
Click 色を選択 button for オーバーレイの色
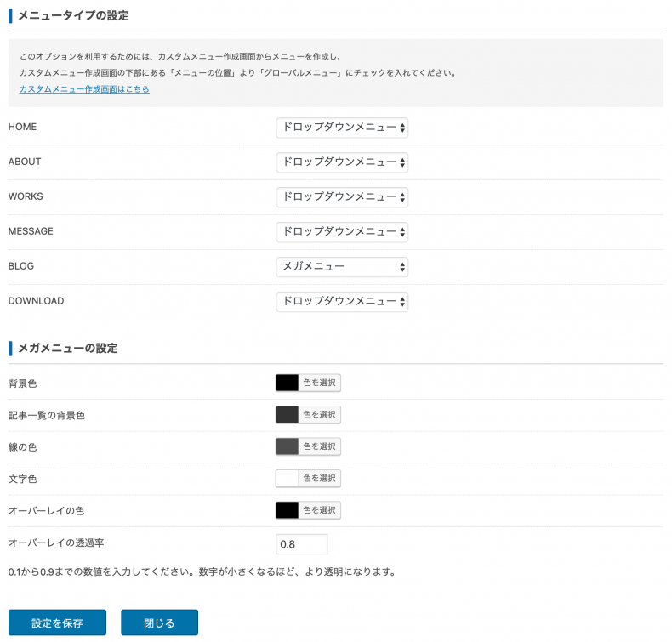(x=320, y=510)
